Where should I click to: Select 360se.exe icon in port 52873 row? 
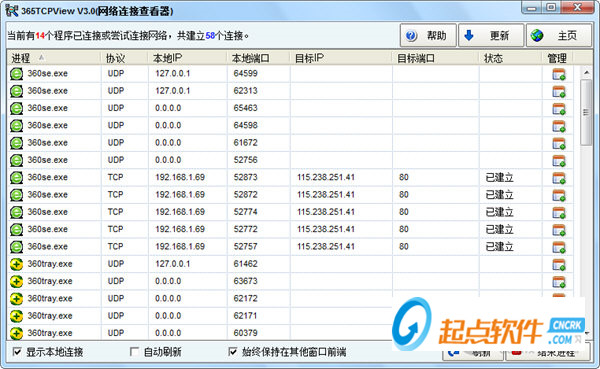pos(16,178)
